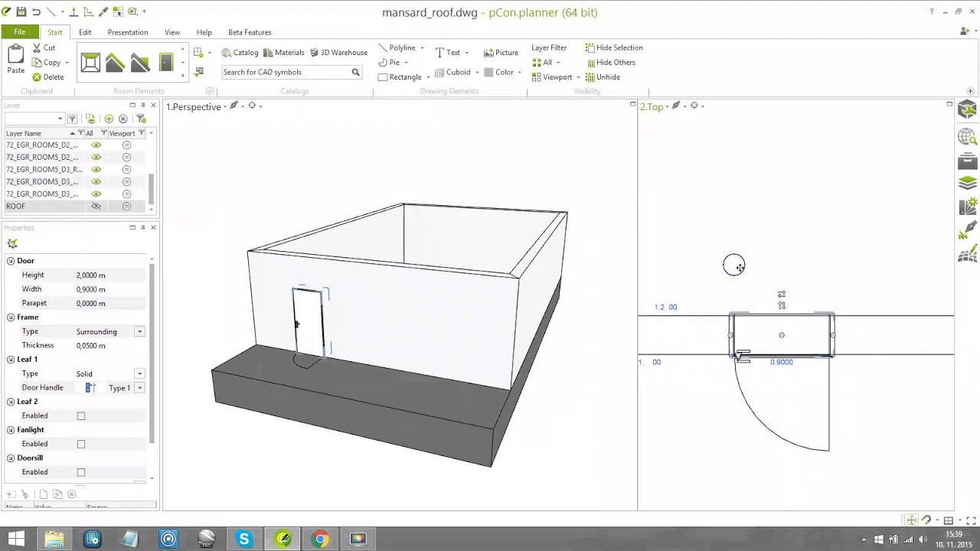Switch to the Edit tab
Viewport: 980px width, 551px height.
click(85, 32)
